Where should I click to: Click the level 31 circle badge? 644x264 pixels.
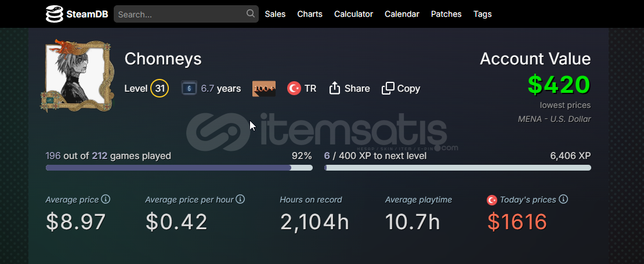coord(160,88)
